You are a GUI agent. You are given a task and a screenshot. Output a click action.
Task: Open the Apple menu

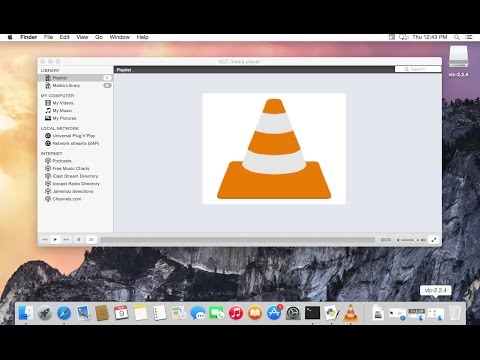click(x=10, y=37)
